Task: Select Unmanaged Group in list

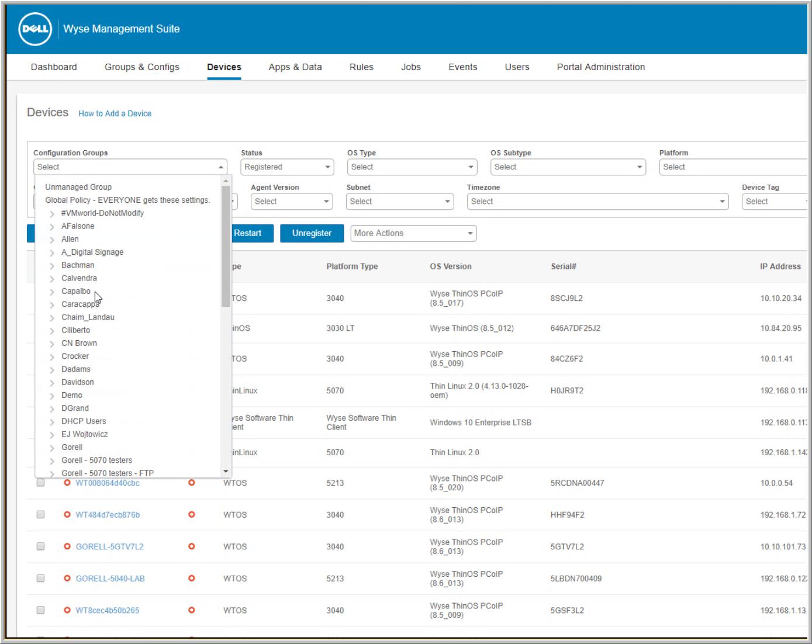Action: click(x=78, y=187)
